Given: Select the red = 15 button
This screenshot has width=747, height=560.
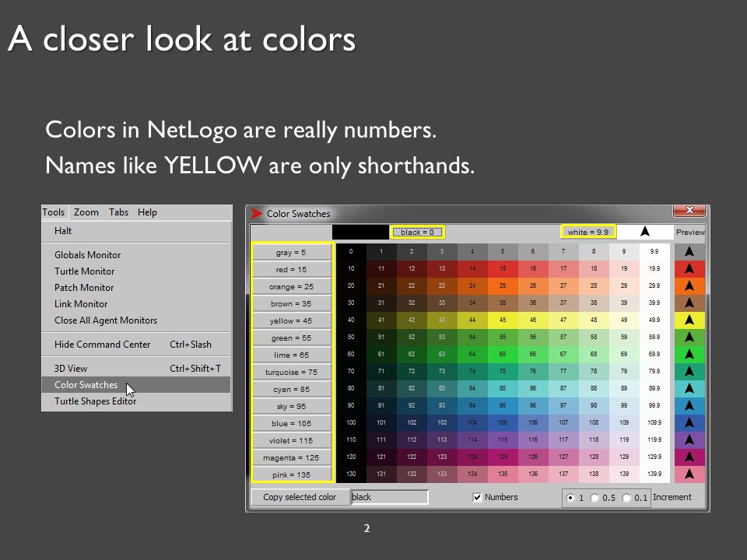Looking at the screenshot, I should (x=291, y=270).
